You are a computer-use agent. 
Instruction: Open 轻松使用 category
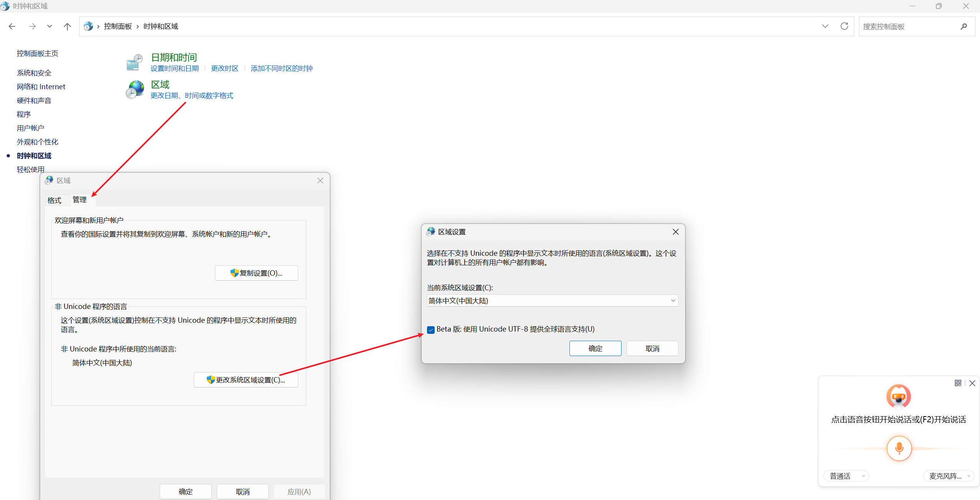(x=31, y=169)
